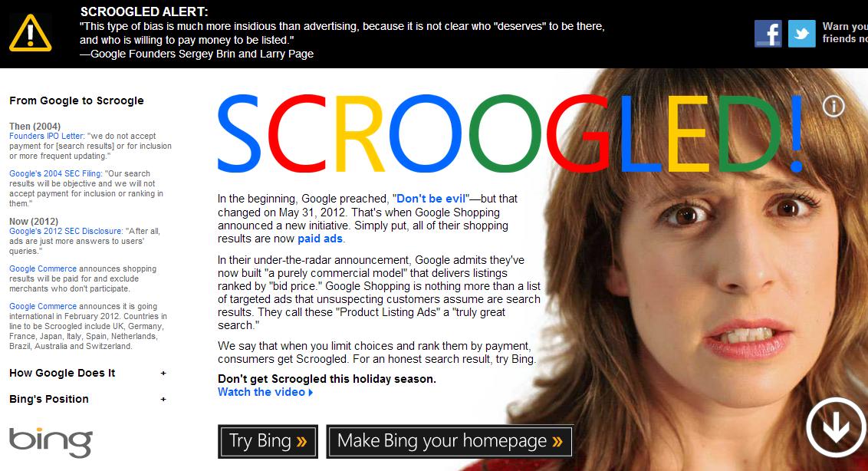
Task: Click the first Google Commerce link
Action: (43, 268)
